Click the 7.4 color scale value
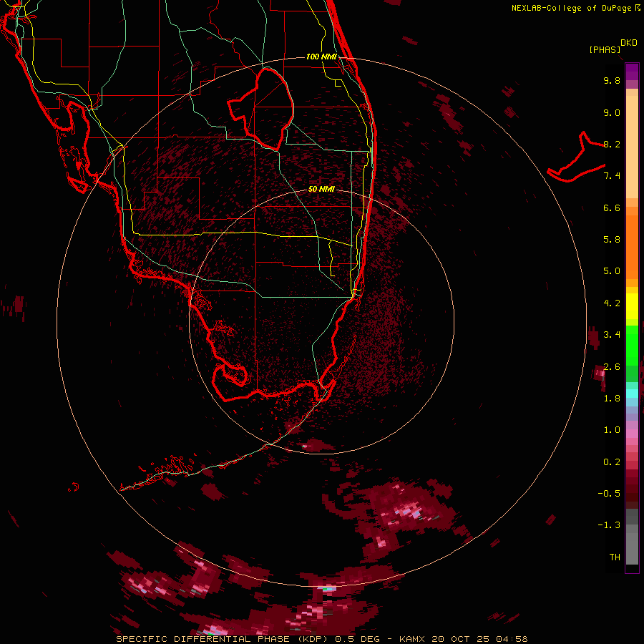 tap(612, 176)
